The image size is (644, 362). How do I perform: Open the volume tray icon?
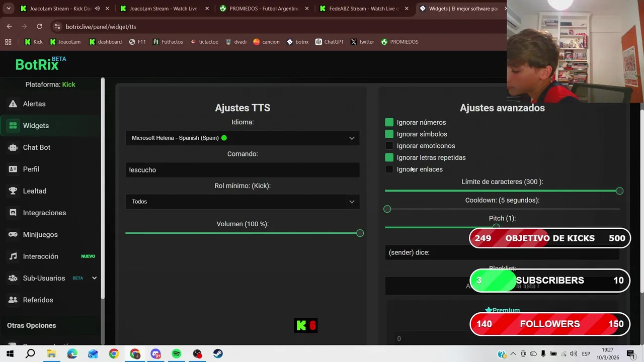(x=573, y=354)
